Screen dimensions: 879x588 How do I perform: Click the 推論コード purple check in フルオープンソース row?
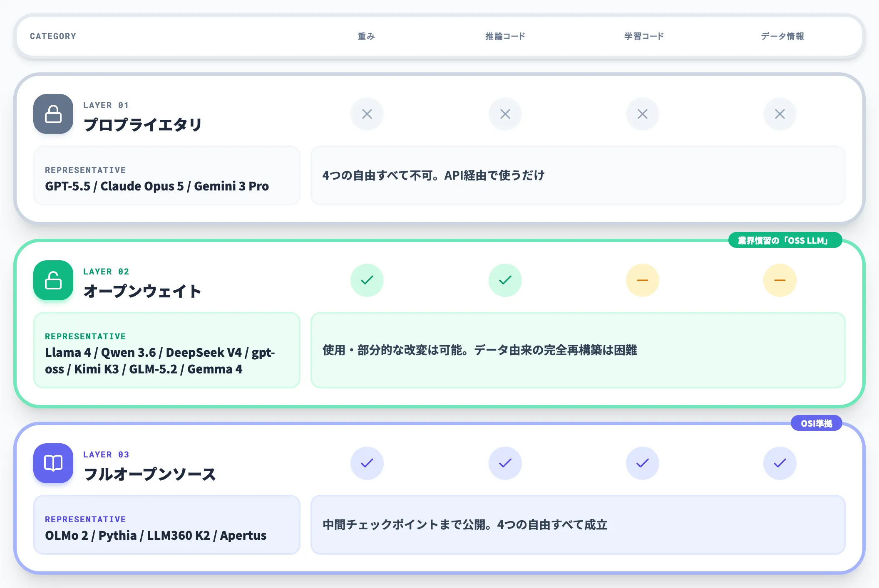[x=505, y=463]
